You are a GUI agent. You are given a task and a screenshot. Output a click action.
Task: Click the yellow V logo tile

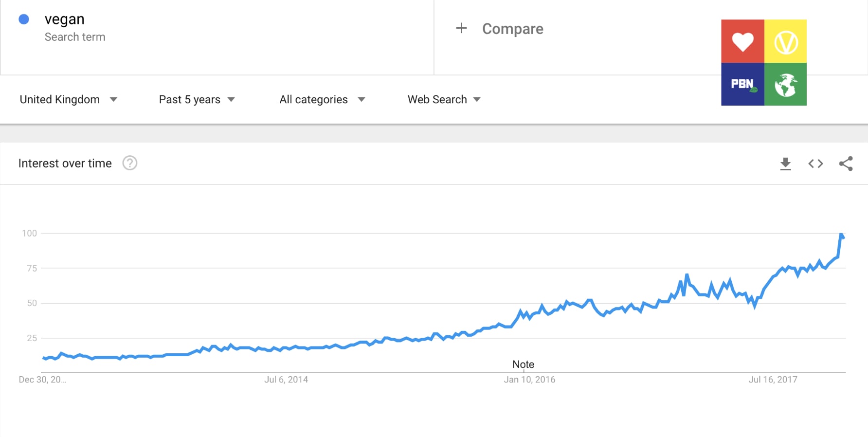[x=786, y=41]
